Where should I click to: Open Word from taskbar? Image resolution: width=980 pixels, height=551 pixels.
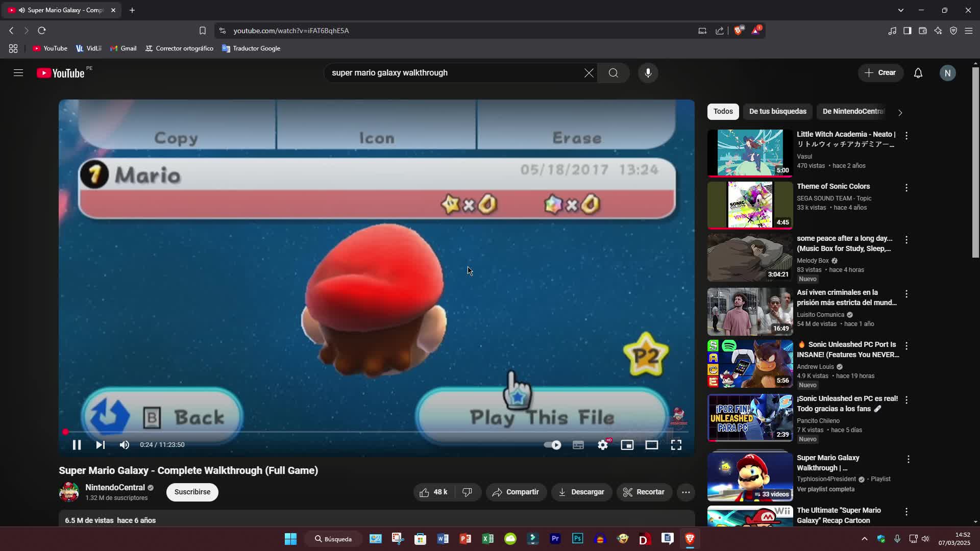tap(443, 539)
